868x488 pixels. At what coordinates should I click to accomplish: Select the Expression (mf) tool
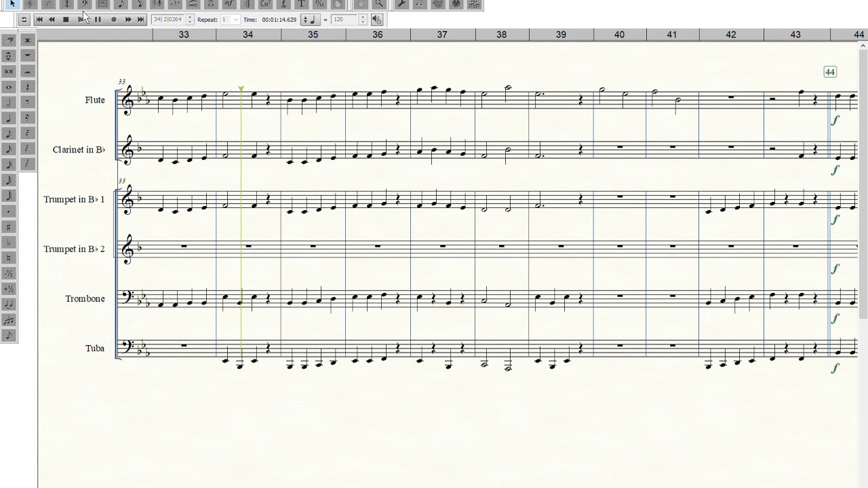(229, 4)
